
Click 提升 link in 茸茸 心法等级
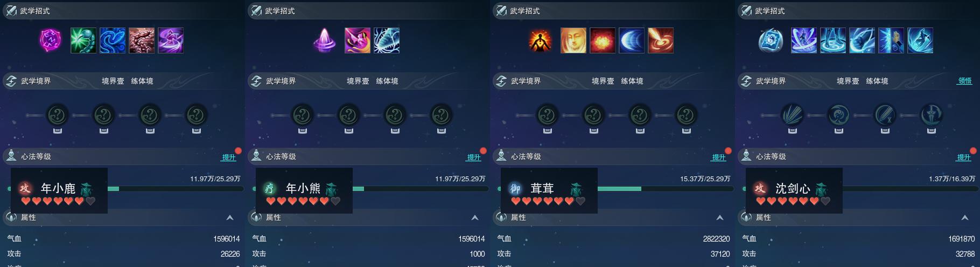[719, 157]
